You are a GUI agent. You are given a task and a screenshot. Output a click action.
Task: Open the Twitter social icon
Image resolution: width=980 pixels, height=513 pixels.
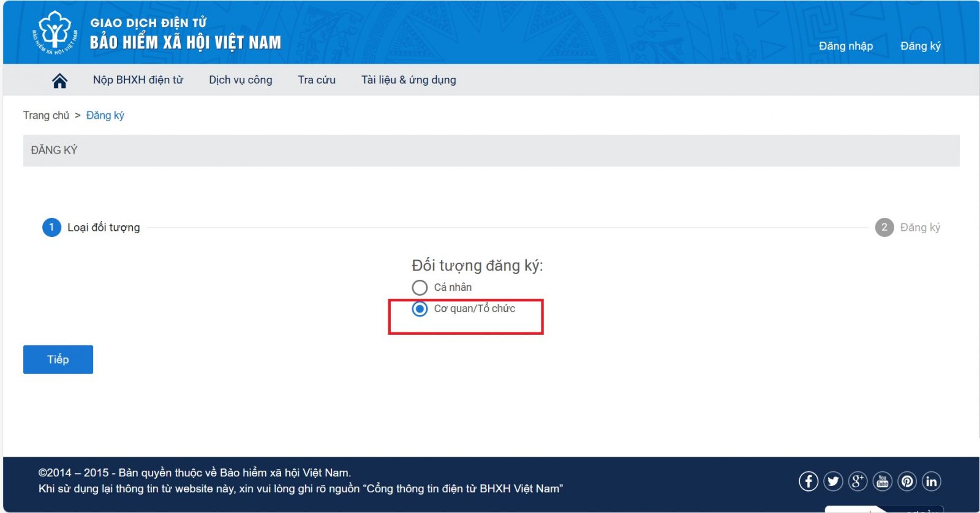[x=833, y=482]
